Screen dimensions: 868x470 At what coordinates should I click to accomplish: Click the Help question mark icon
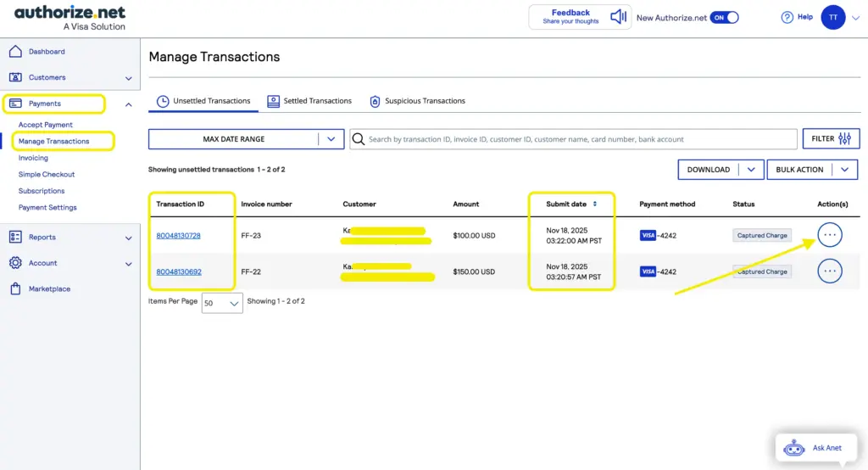pos(787,17)
